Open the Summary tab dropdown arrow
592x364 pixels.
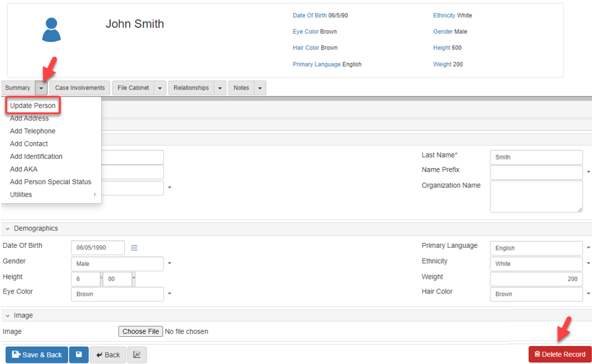[41, 88]
